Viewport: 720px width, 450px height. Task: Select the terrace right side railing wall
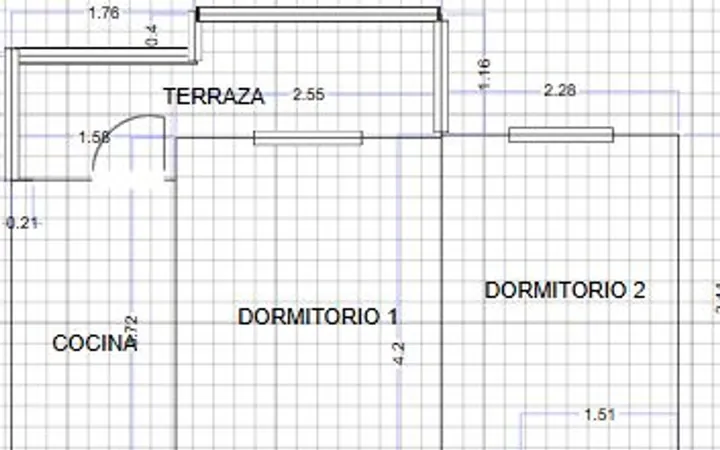click(441, 77)
